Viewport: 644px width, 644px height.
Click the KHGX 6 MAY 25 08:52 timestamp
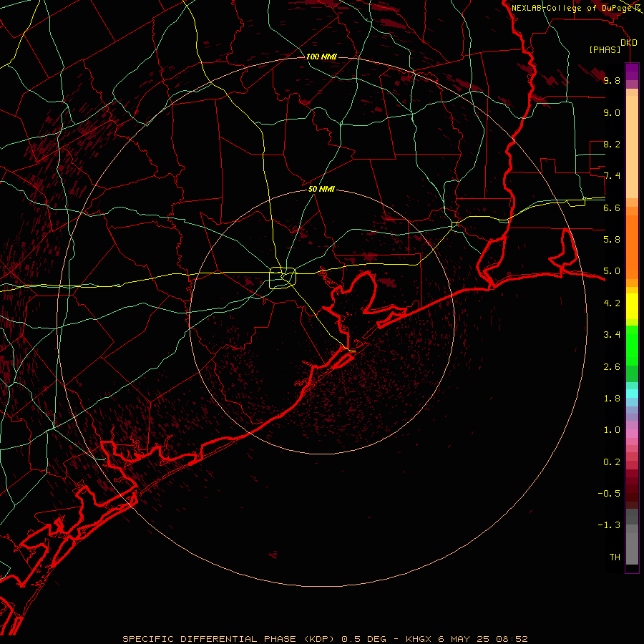click(x=467, y=639)
